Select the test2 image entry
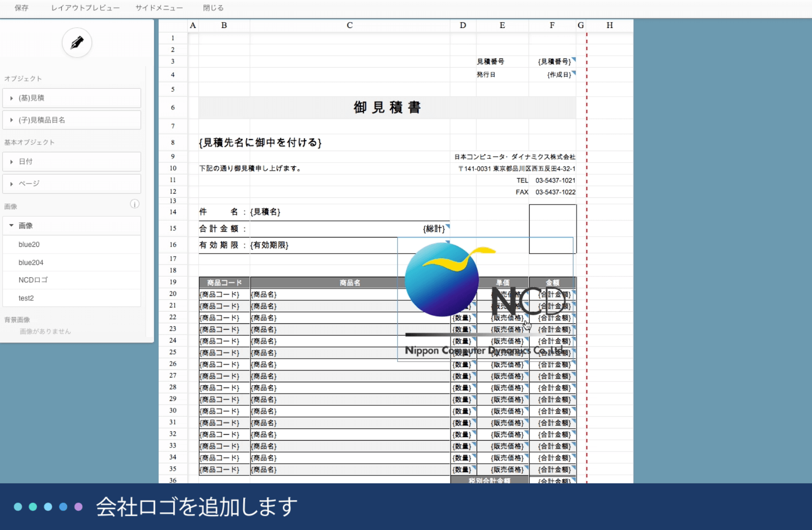This screenshot has width=812, height=530. click(x=72, y=298)
